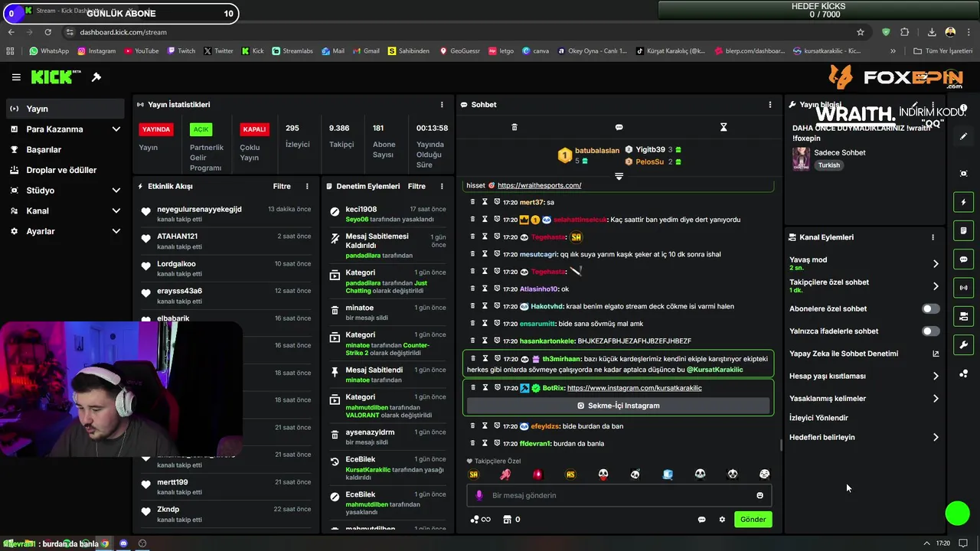Reload the page with browser refresh button
Viewport: 980px width, 551px height.
47,32
